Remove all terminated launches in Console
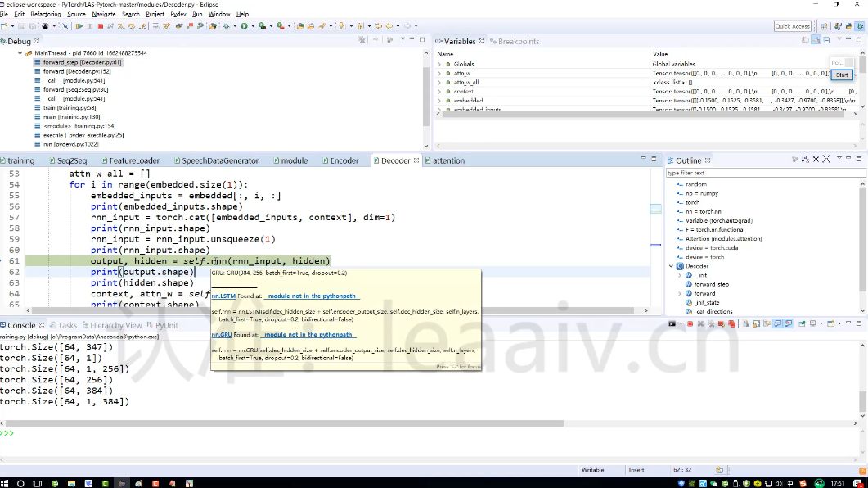868x488 pixels. pos(711,323)
